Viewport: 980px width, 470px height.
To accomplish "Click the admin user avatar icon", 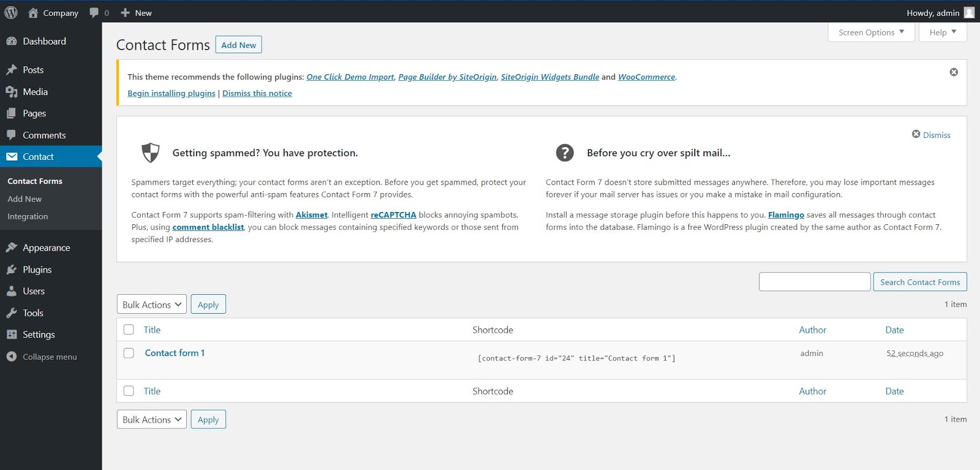I will (969, 12).
